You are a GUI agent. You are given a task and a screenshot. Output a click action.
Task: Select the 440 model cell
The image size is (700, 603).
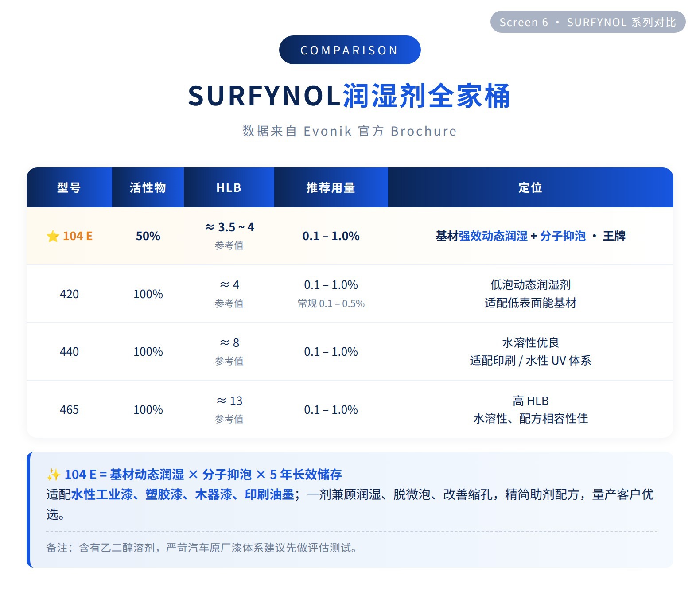69,352
